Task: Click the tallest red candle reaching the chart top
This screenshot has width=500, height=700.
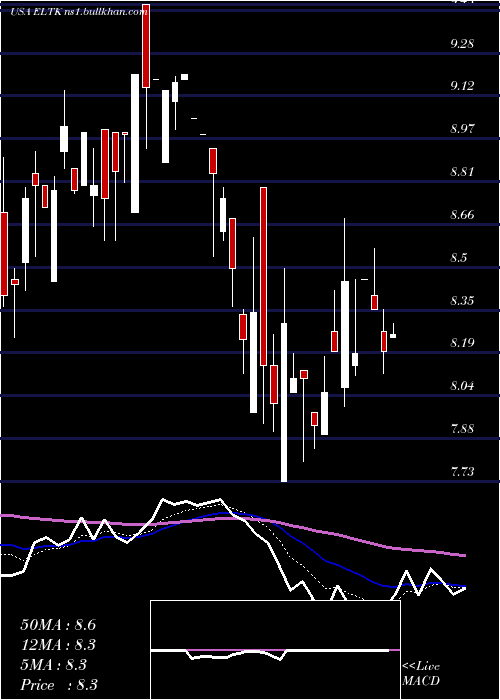Action: click(146, 46)
